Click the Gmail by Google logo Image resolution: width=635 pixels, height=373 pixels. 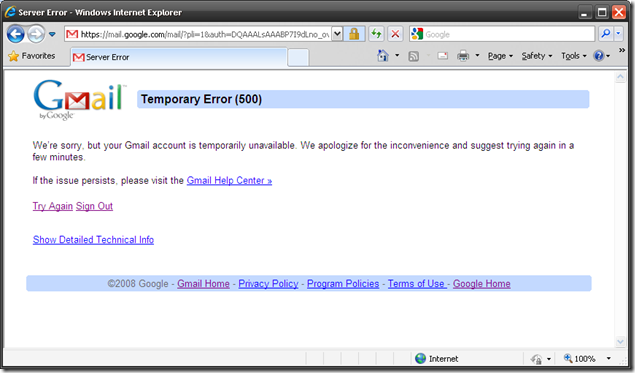(80, 100)
